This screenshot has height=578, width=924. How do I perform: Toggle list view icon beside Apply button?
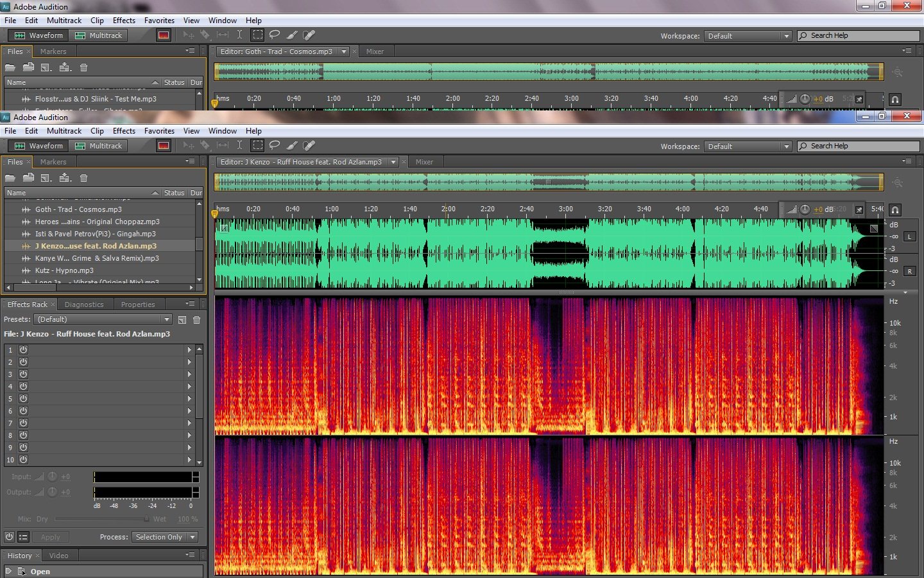(23, 537)
